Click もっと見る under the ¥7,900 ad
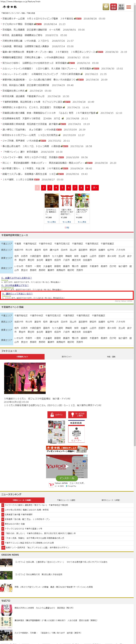This screenshot has height=644, width=136. [x=52, y=222]
